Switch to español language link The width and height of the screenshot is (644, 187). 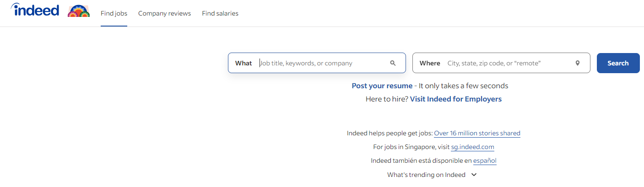click(x=485, y=161)
